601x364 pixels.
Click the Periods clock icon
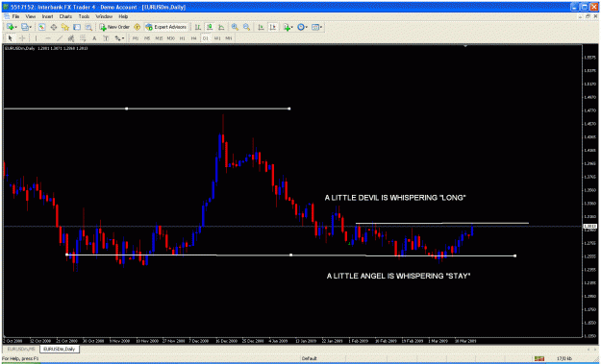[x=301, y=27]
